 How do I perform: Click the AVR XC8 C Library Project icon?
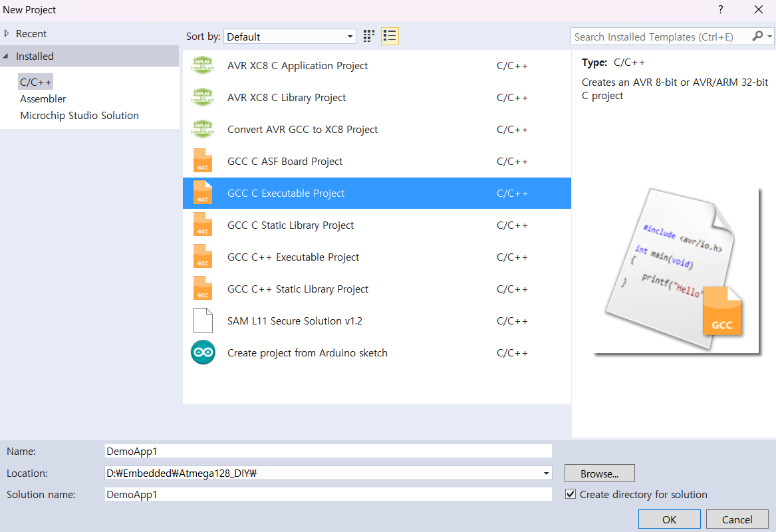pos(203,98)
